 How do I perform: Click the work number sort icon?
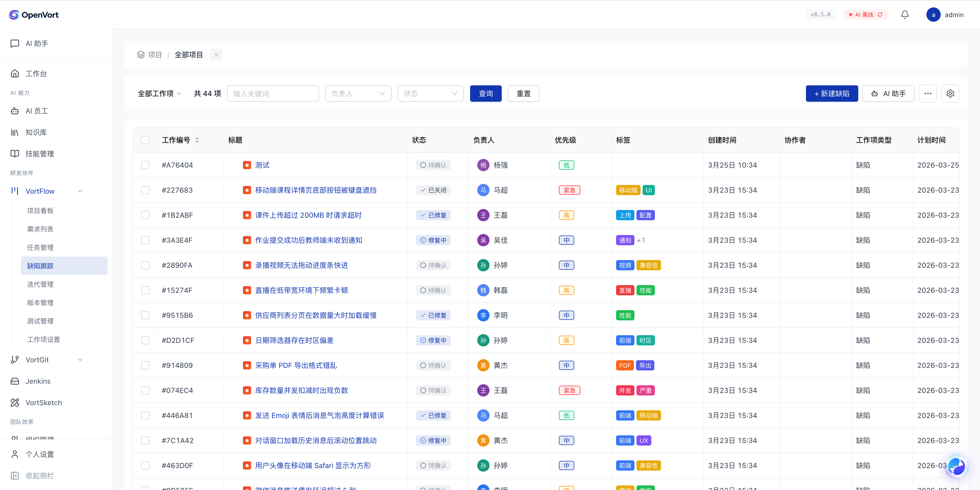[197, 140]
